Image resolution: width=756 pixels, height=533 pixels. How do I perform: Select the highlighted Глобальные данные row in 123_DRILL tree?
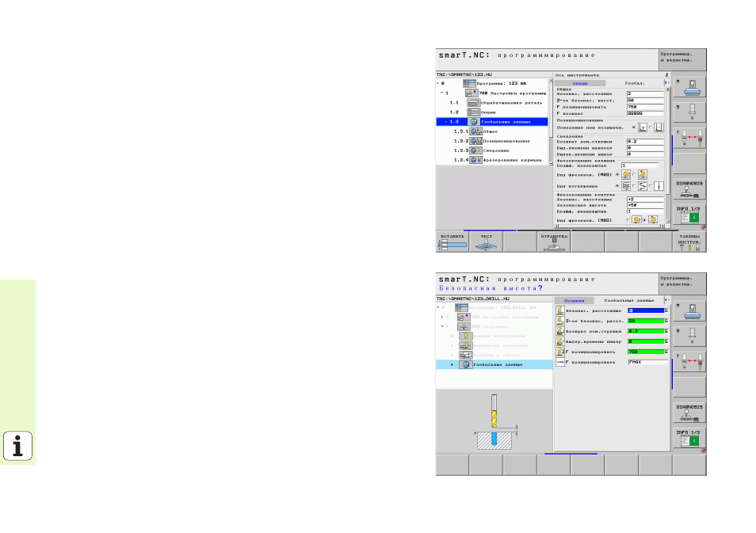(494, 364)
